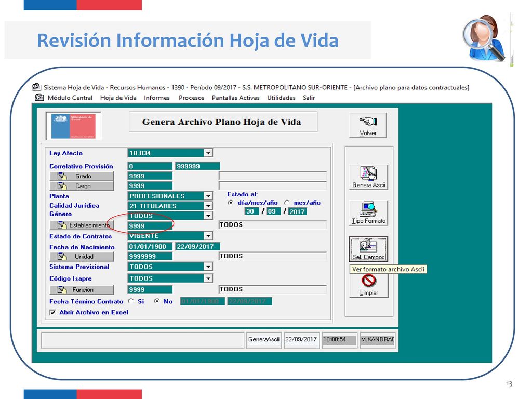Click the Genera Ascii icon

(x=368, y=177)
